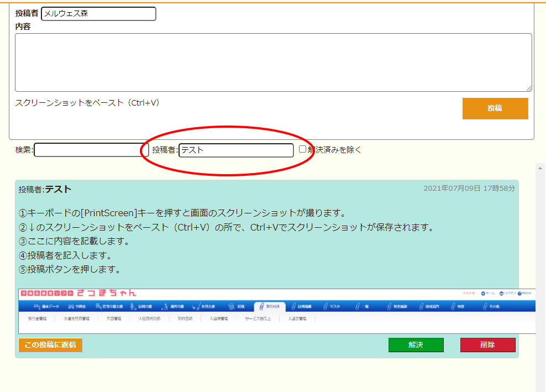Click the この投稿に返信 button
Image resolution: width=546 pixels, height=392 pixels.
tap(50, 345)
